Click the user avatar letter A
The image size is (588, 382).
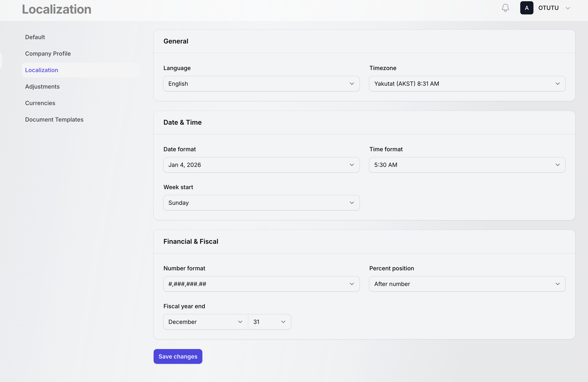[x=526, y=8]
